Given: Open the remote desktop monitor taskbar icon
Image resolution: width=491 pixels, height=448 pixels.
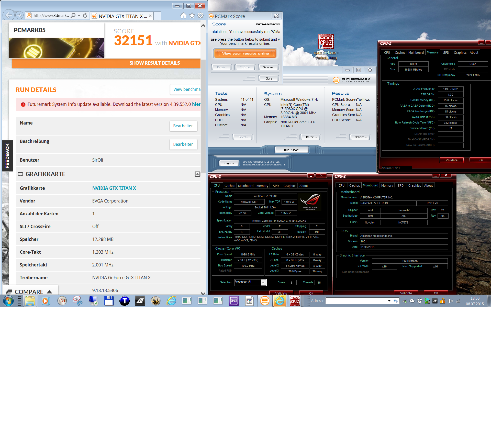Looking at the screenshot, I should [x=93, y=301].
